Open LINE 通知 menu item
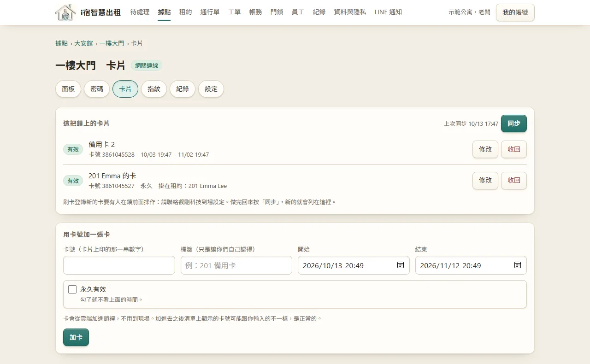The image size is (590, 364). pyautogui.click(x=388, y=12)
